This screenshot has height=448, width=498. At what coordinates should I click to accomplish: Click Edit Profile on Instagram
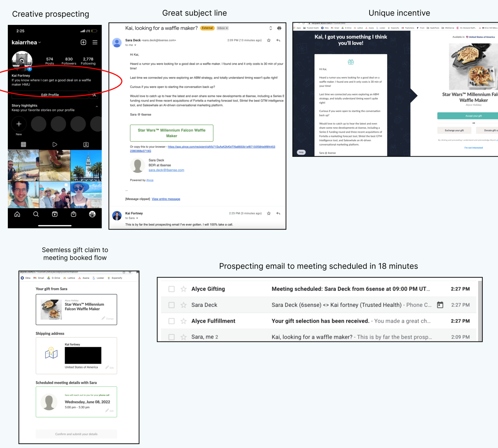pos(50,94)
